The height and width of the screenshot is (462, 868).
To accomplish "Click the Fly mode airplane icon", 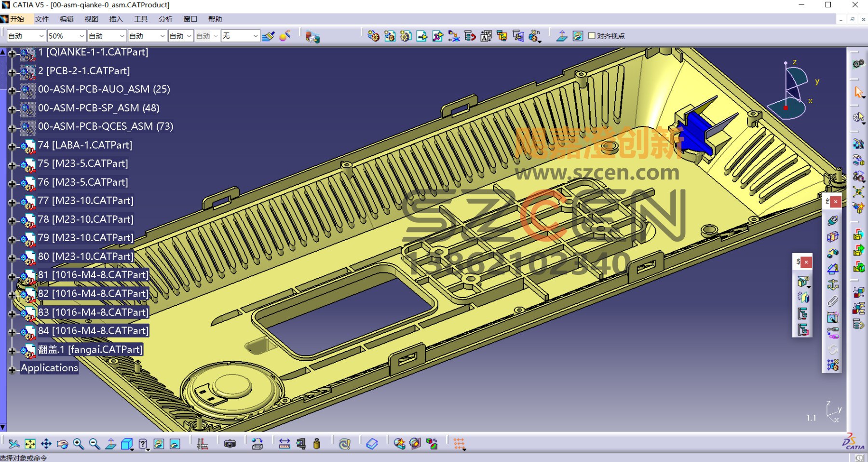I will point(14,444).
